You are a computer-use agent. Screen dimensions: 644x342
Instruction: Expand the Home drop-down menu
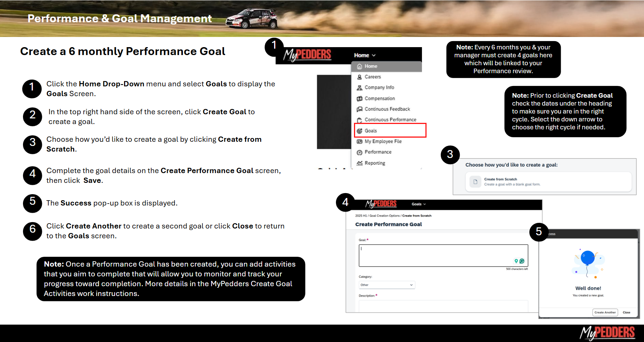[365, 55]
